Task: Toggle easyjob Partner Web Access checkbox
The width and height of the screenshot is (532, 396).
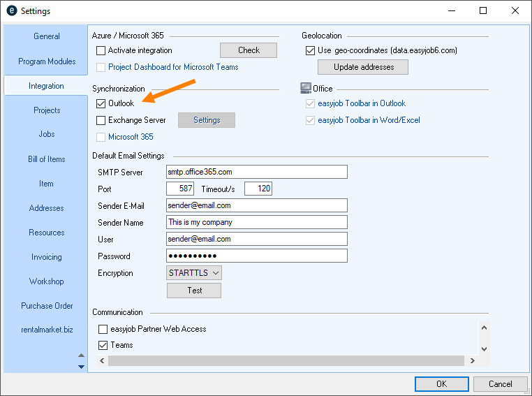Action: click(103, 329)
